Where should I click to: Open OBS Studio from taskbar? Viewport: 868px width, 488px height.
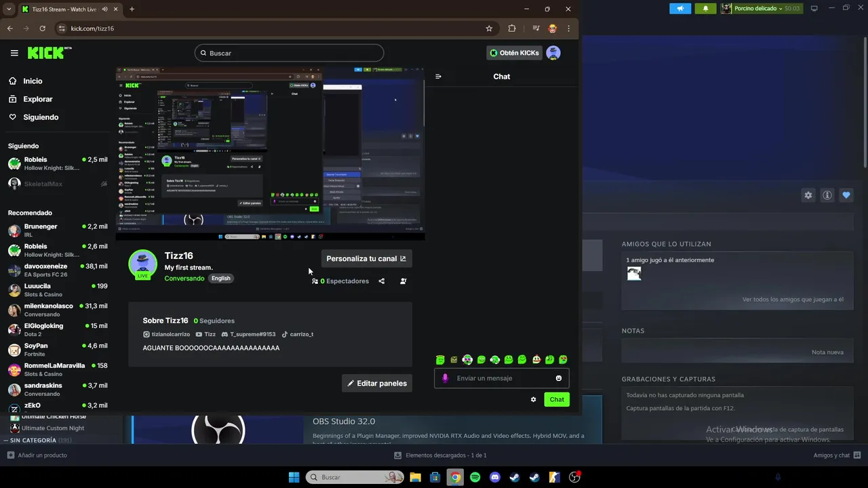click(x=574, y=477)
